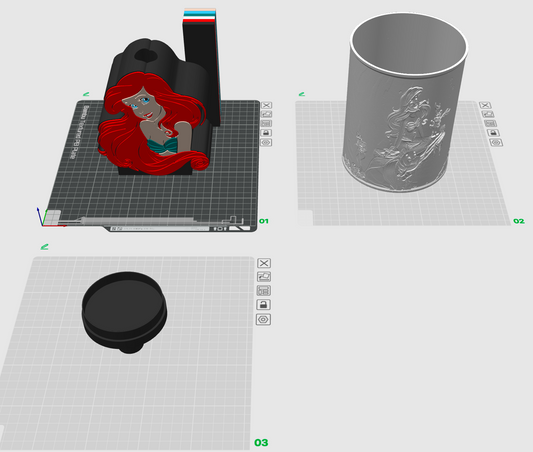Toggle the lock on plate 01
533x452 pixels.
coord(266,133)
